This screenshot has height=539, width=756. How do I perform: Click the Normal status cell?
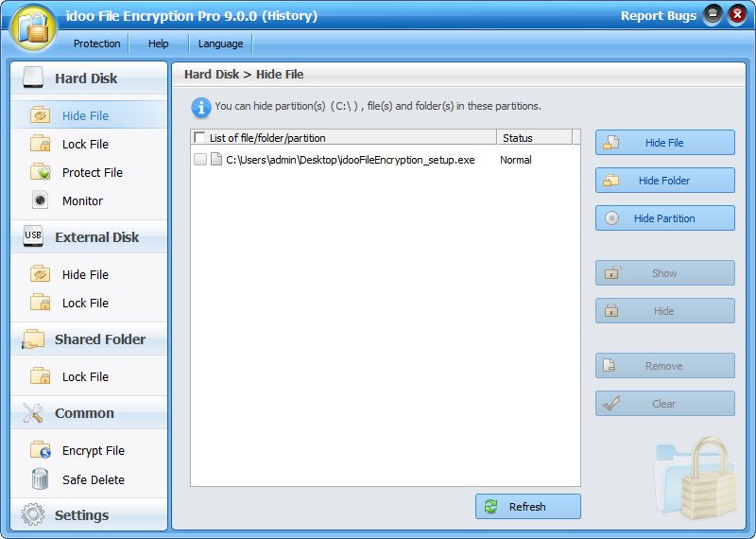515,160
